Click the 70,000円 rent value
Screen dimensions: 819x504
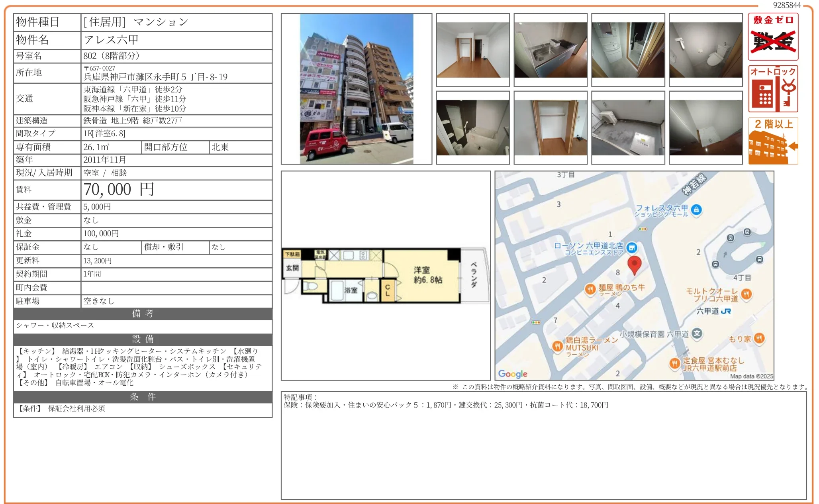point(119,190)
